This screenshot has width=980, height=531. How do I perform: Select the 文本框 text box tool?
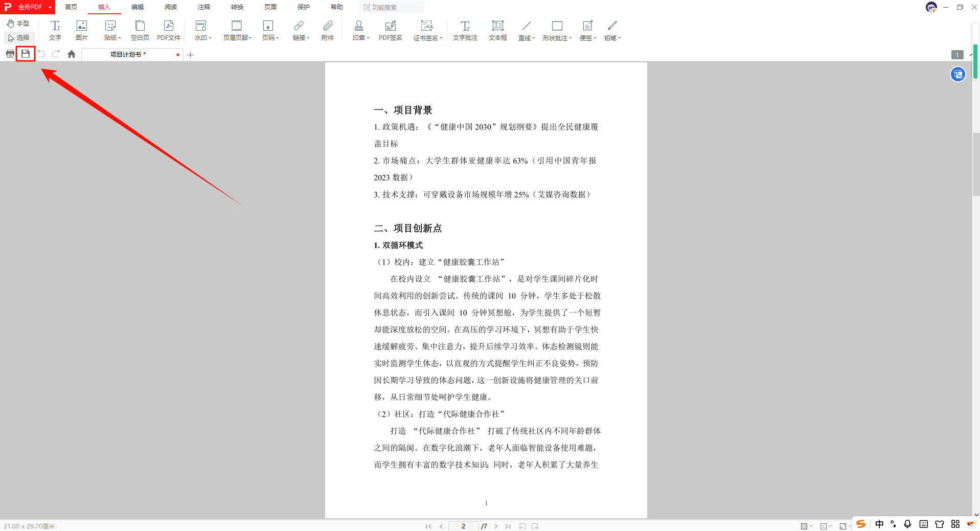pyautogui.click(x=497, y=30)
